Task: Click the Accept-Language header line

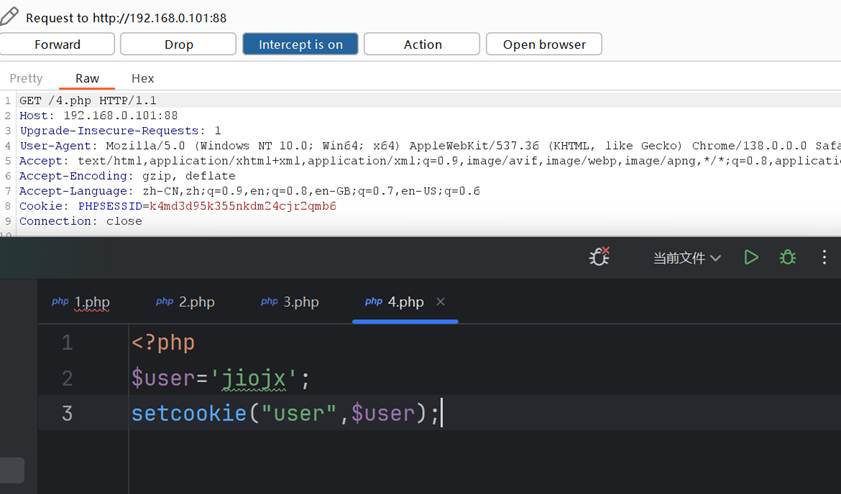Action: [249, 190]
